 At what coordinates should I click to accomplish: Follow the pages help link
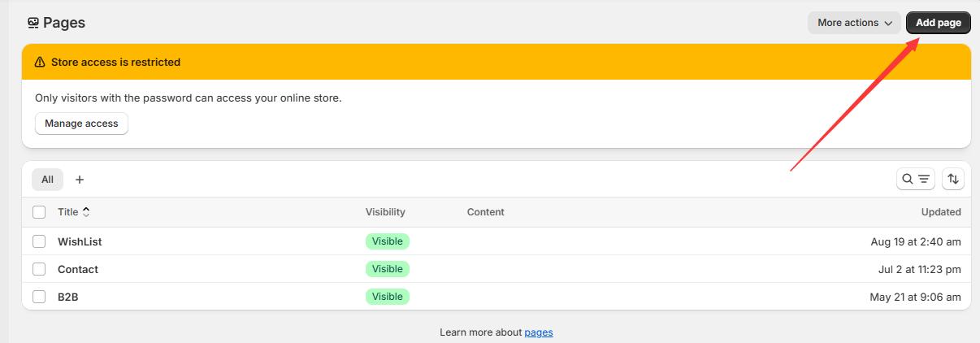click(539, 332)
